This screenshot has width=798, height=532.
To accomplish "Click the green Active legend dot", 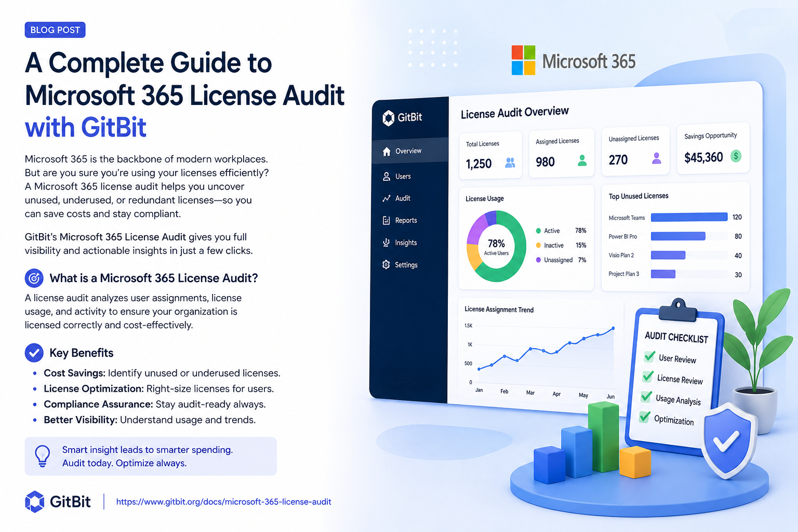I will (538, 231).
